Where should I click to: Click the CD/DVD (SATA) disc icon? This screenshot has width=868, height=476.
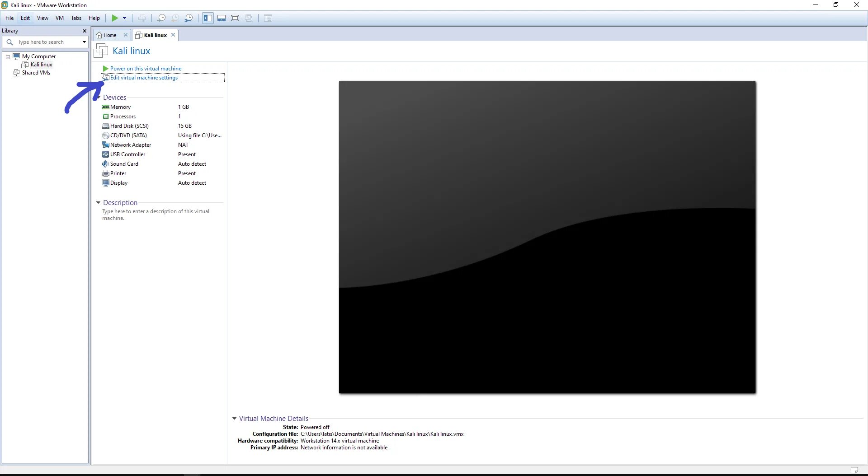pos(106,135)
